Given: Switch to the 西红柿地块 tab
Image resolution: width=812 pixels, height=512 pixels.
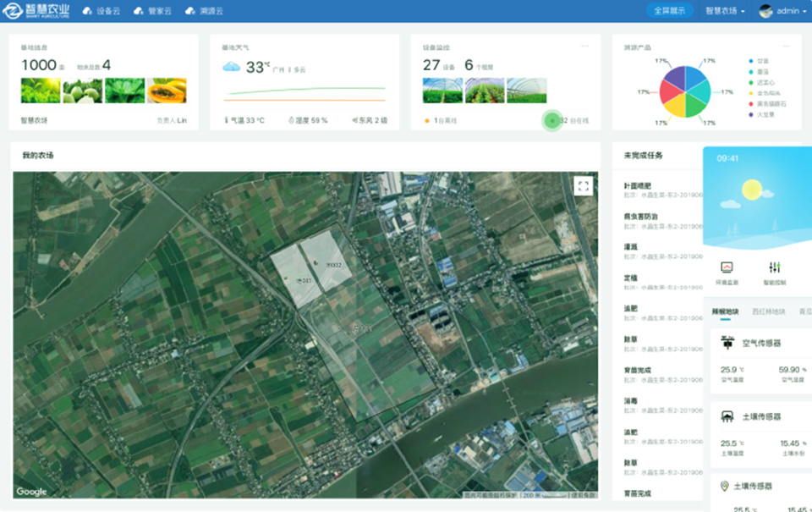Looking at the screenshot, I should point(768,311).
